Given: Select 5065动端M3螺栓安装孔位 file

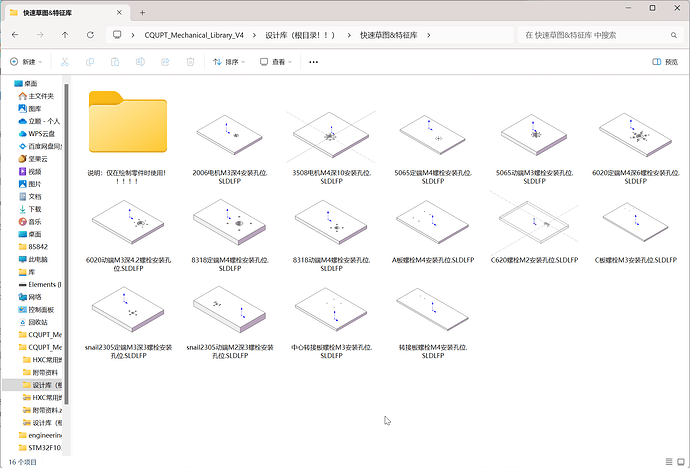Looking at the screenshot, I should click(x=535, y=147).
